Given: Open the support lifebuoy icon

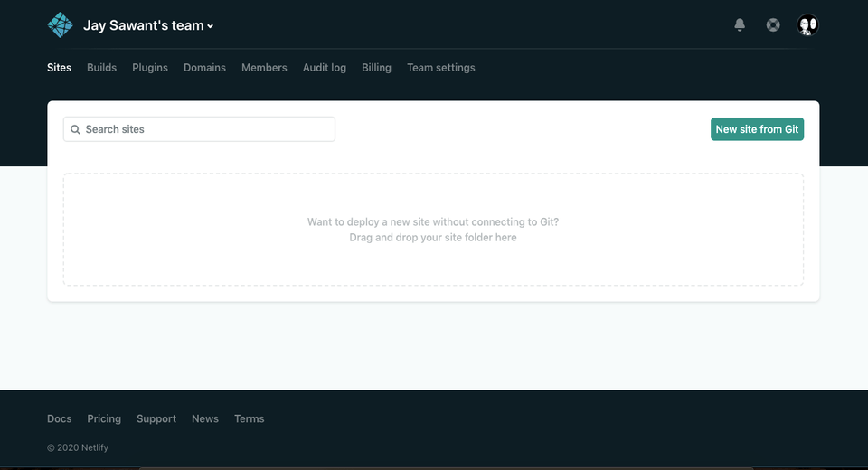Looking at the screenshot, I should click(x=773, y=25).
